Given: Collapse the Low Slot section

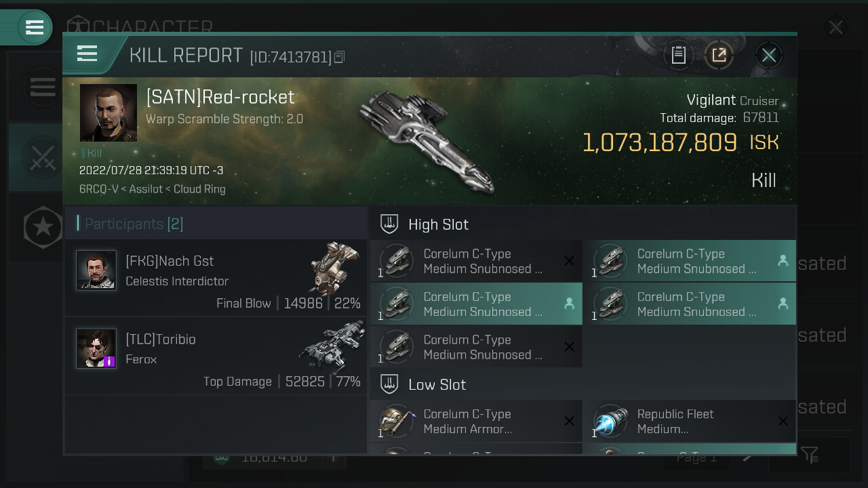Looking at the screenshot, I should click(389, 384).
